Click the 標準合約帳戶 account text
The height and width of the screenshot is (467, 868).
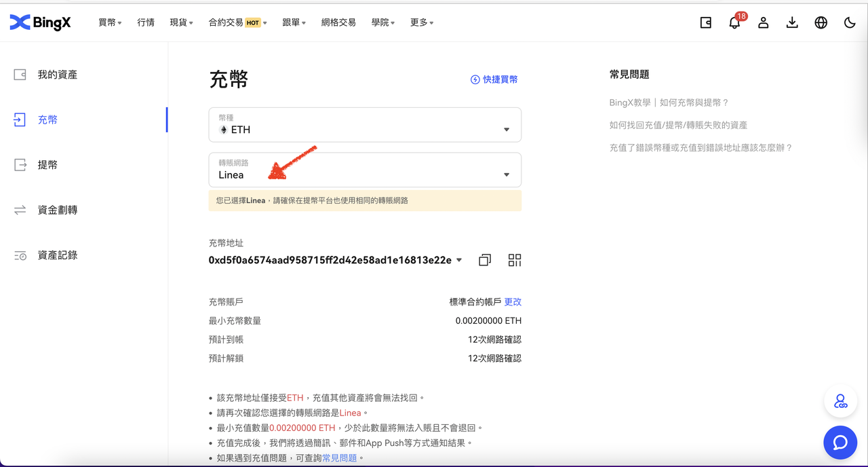coord(475,301)
